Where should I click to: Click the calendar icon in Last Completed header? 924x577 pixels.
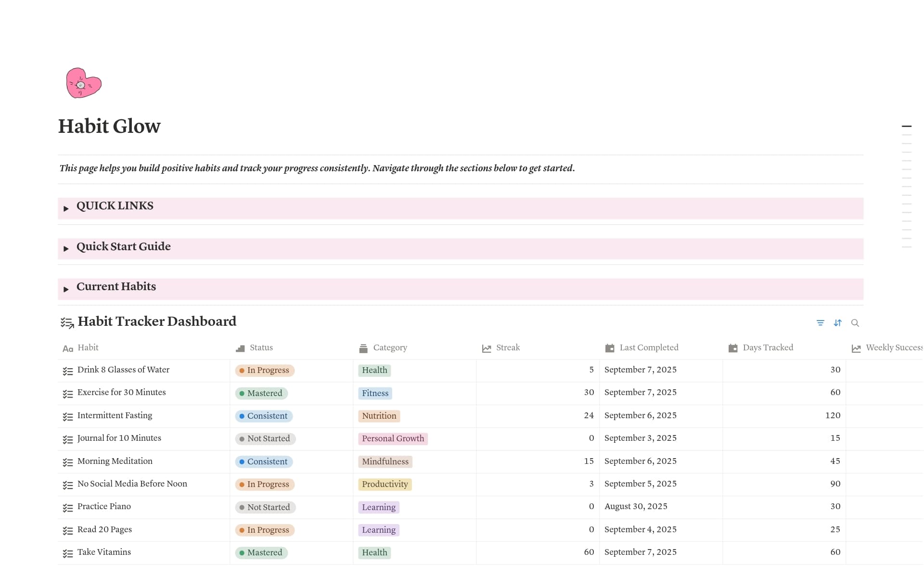pyautogui.click(x=610, y=348)
